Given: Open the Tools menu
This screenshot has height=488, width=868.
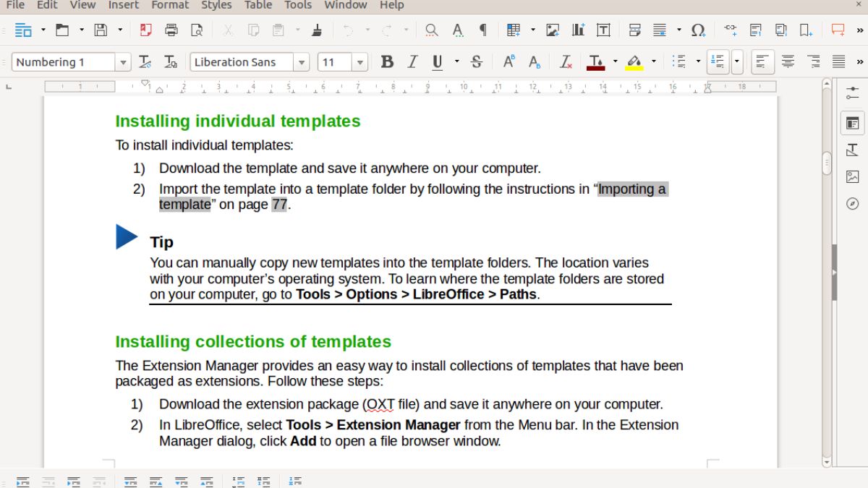Looking at the screenshot, I should 298,5.
